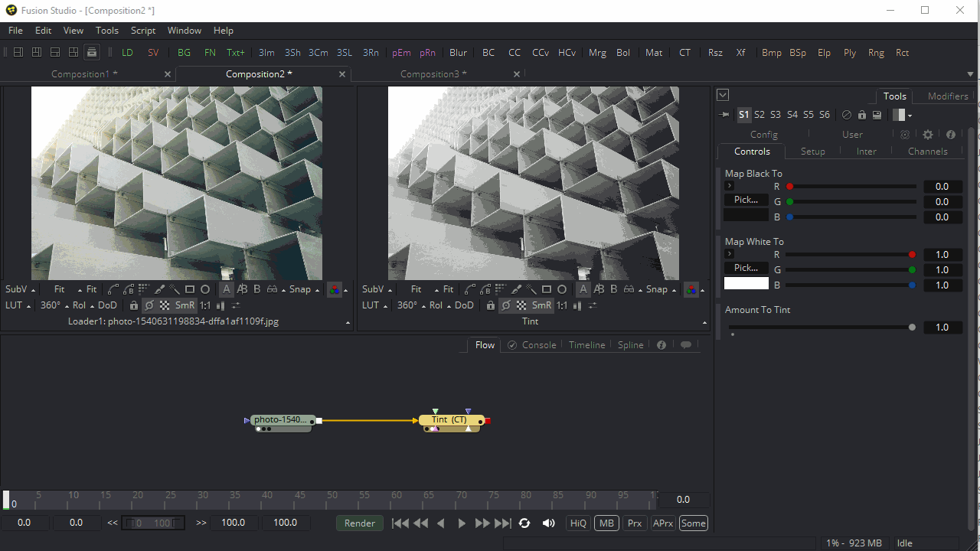
Task: Toggle the HiQ high quality mode
Action: tap(578, 523)
